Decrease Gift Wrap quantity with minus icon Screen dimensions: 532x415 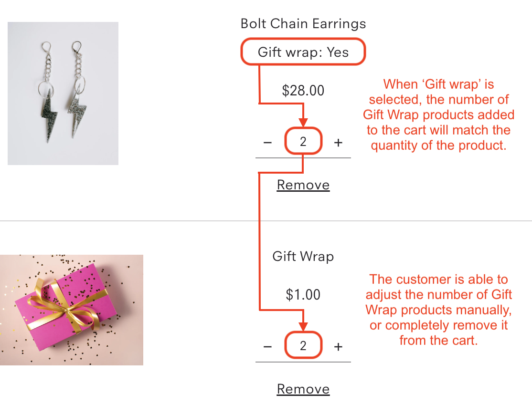(267, 347)
